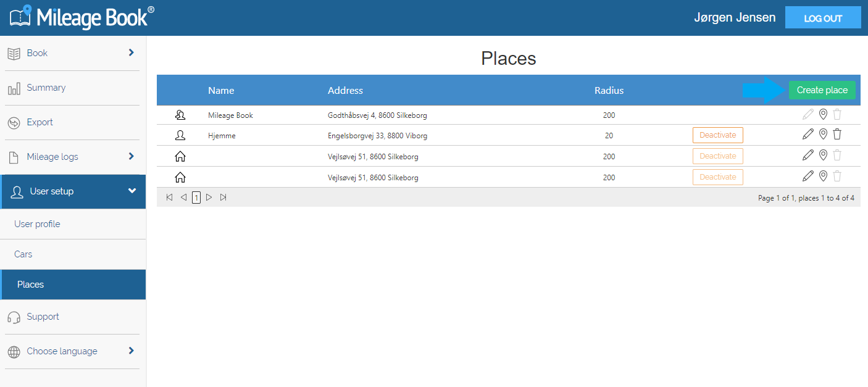Click the LOG OUT button

click(x=823, y=18)
